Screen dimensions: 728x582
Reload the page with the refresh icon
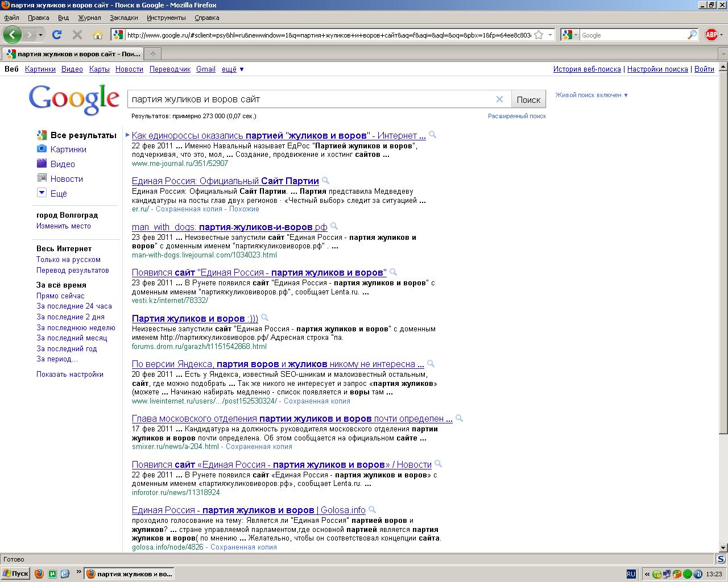(57, 35)
